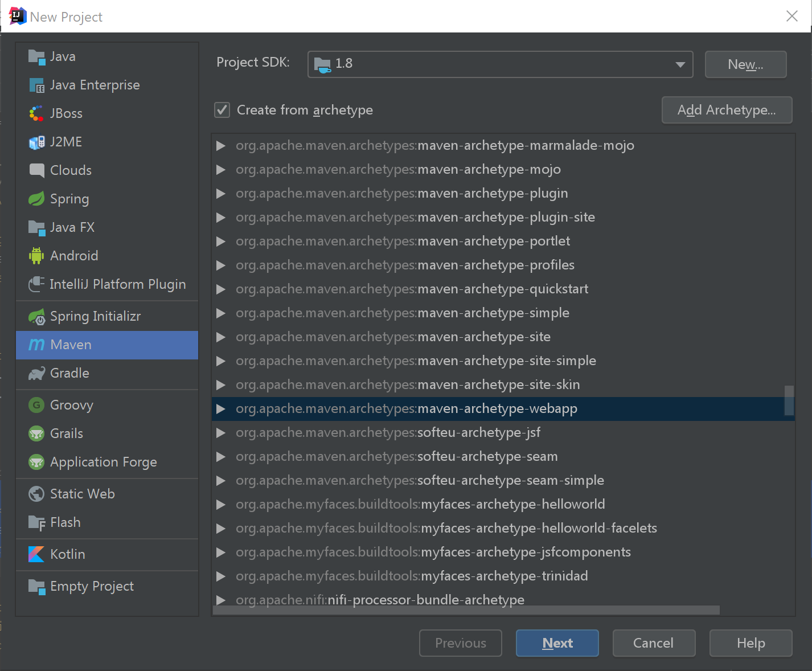Screen dimensions: 812x671
Task: Expand the myfaces-archetype-trinidad node
Action: 221,576
